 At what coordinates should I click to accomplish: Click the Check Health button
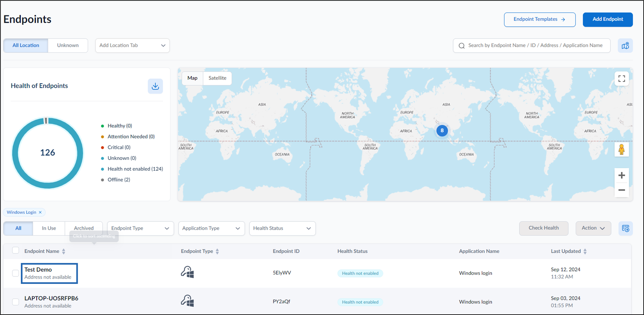(544, 228)
